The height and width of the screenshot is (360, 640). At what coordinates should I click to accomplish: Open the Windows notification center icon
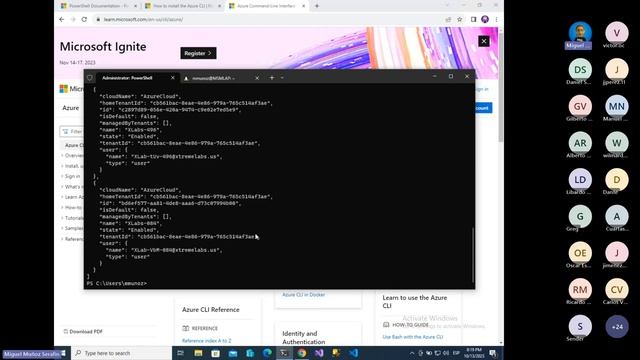click(x=493, y=353)
